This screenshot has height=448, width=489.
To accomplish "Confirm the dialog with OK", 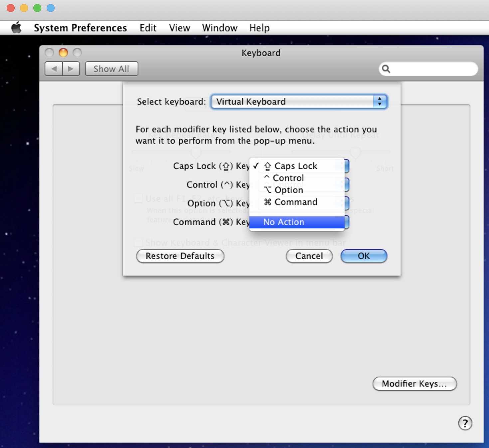I will [364, 256].
